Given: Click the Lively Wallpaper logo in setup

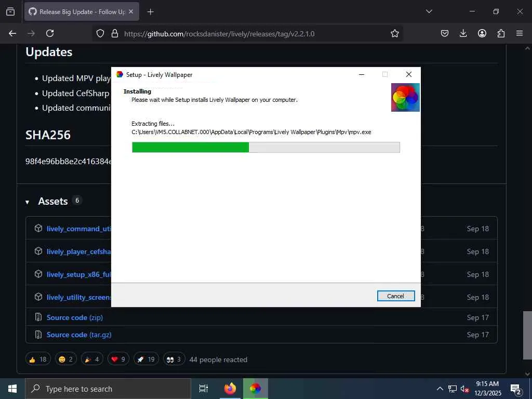Looking at the screenshot, I should coord(405,97).
